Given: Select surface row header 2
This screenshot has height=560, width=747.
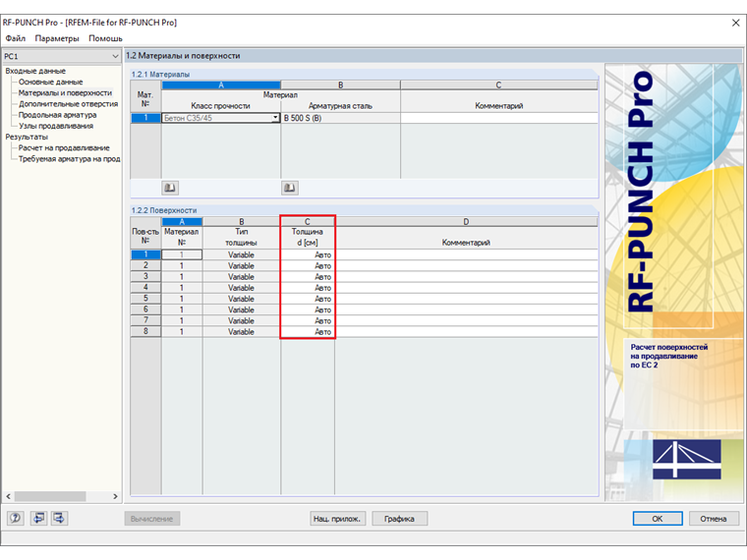Looking at the screenshot, I should [145, 265].
